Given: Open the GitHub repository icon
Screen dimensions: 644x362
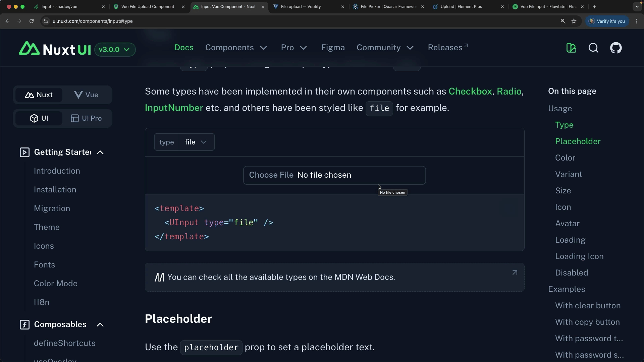Looking at the screenshot, I should [x=616, y=48].
